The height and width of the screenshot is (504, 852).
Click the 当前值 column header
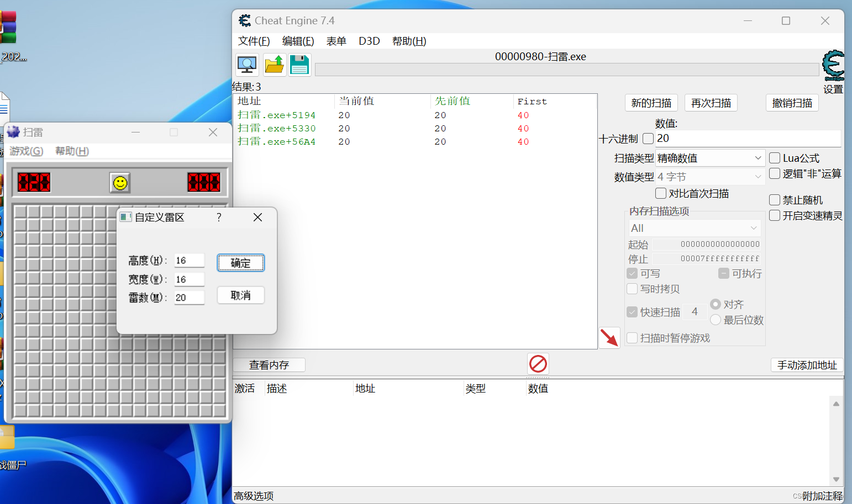382,101
